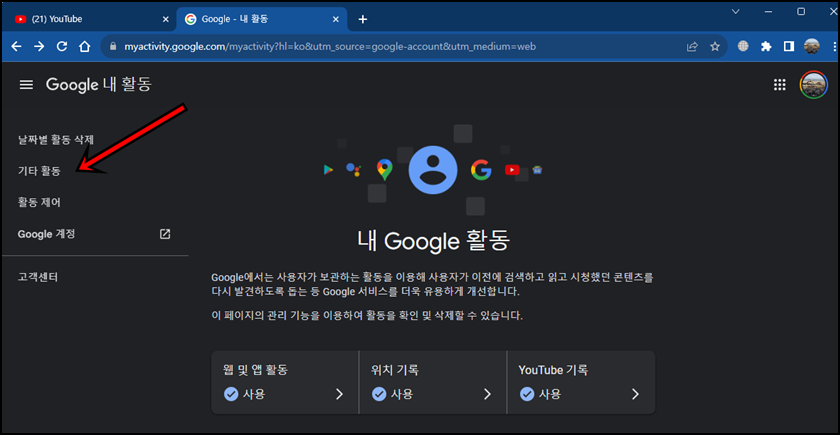Close the YouTube tab

click(166, 19)
